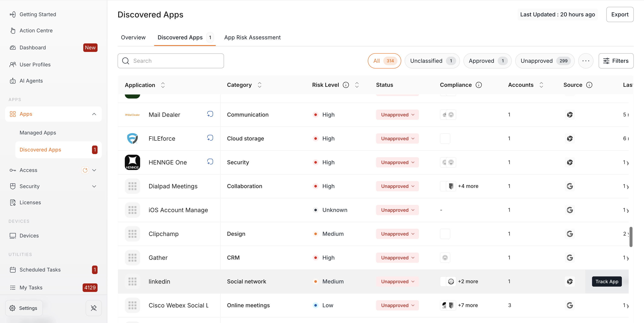Select the Discovered Apps tab
The height and width of the screenshot is (323, 644).
point(185,37)
